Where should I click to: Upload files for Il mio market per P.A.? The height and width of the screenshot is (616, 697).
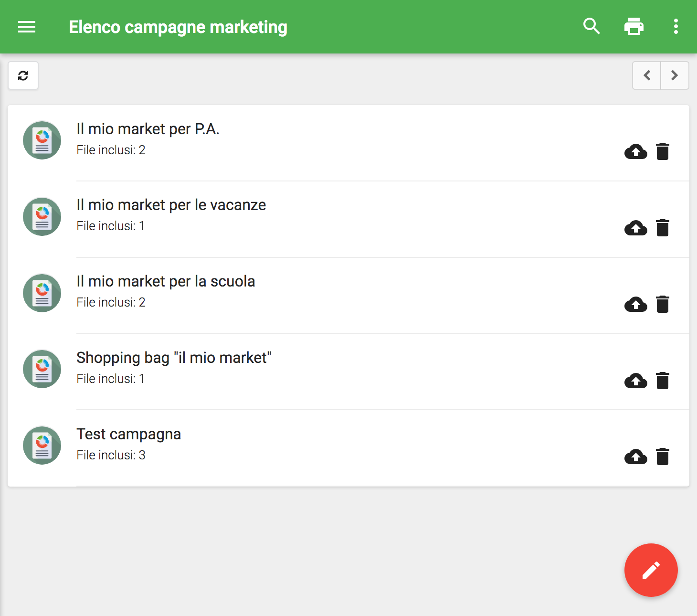(x=635, y=151)
